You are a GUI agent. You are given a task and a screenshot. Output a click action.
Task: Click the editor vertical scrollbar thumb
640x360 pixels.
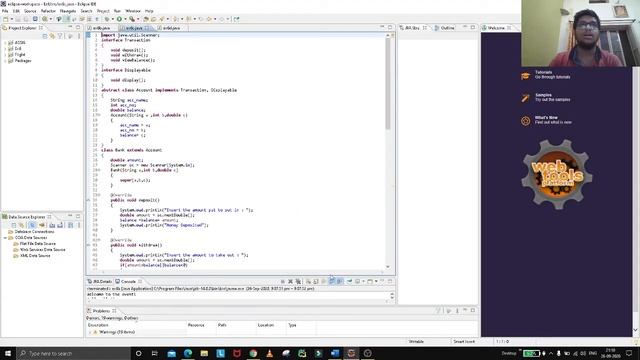(387, 84)
